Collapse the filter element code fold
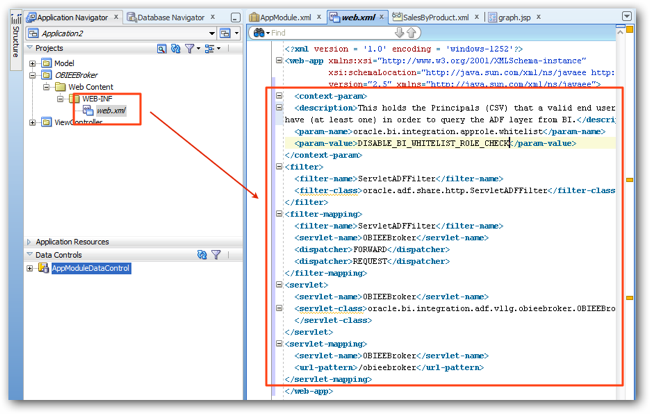Screen dimensions: 650x414 pyautogui.click(x=279, y=167)
